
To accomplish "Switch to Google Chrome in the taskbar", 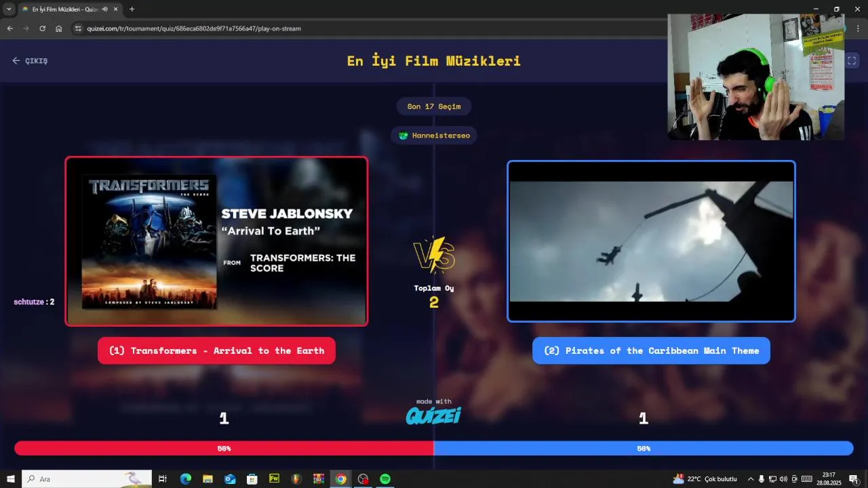I will point(341,479).
